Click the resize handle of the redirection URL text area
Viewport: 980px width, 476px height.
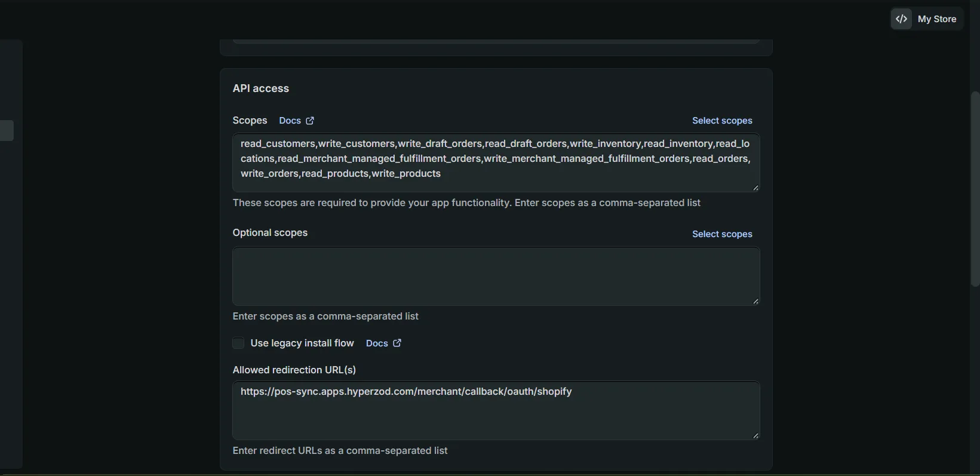[755, 436]
